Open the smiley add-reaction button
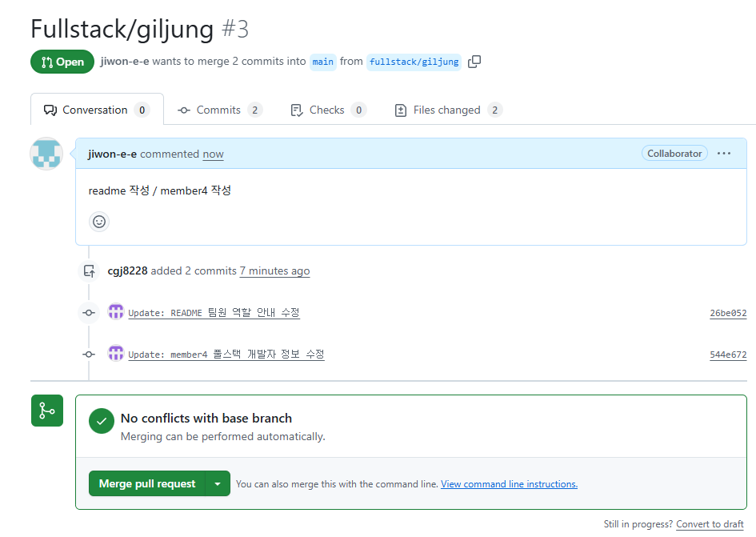 coord(99,222)
